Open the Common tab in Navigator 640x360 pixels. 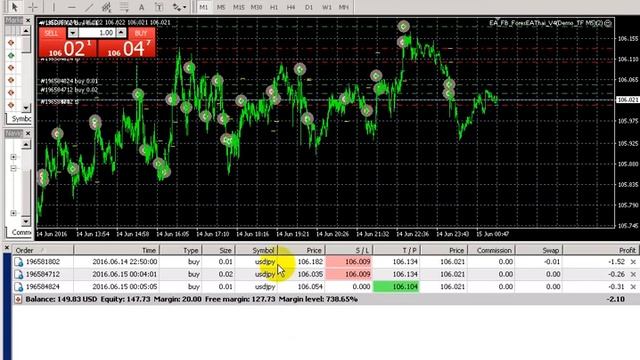point(20,232)
